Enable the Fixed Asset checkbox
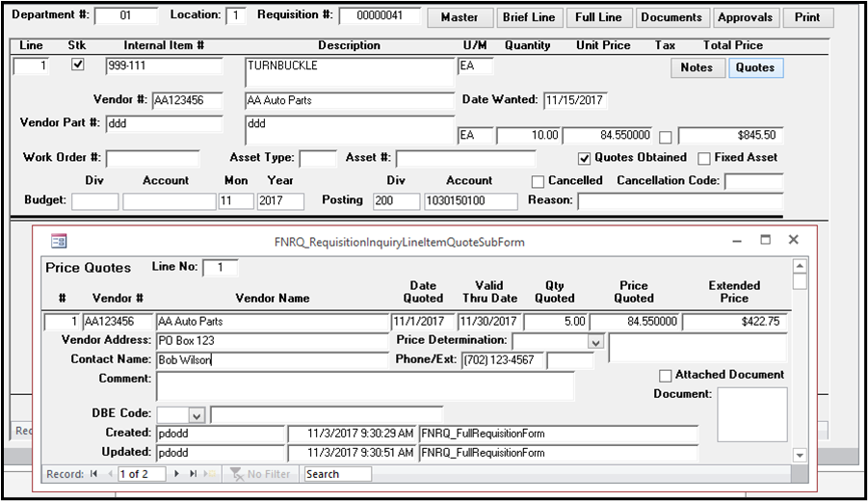868x501 pixels. point(703,158)
